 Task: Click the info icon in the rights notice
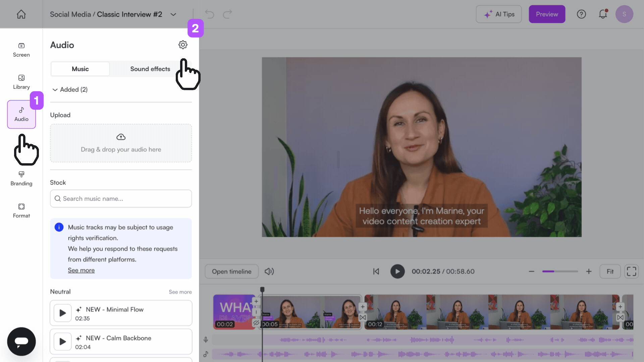click(x=59, y=227)
